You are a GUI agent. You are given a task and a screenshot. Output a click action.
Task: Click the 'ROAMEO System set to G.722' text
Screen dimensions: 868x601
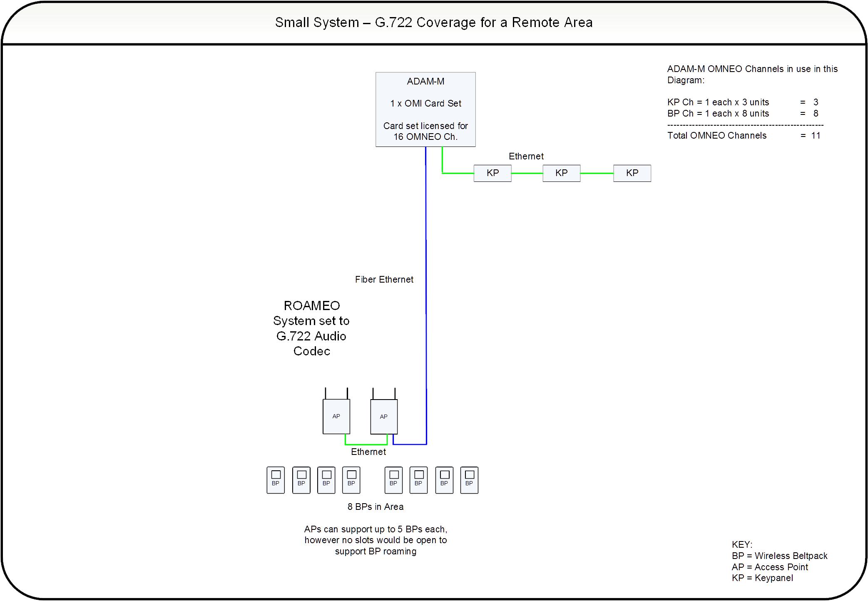point(311,328)
